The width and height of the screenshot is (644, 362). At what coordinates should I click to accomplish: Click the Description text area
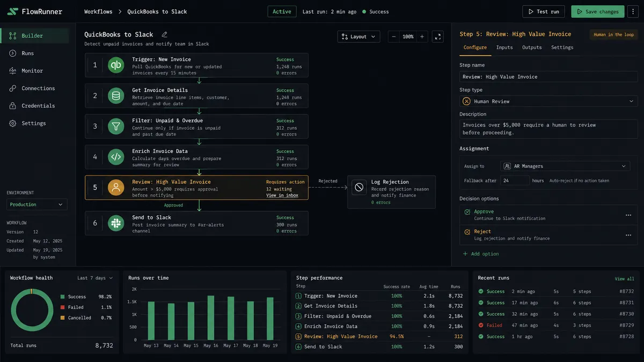coord(548,129)
